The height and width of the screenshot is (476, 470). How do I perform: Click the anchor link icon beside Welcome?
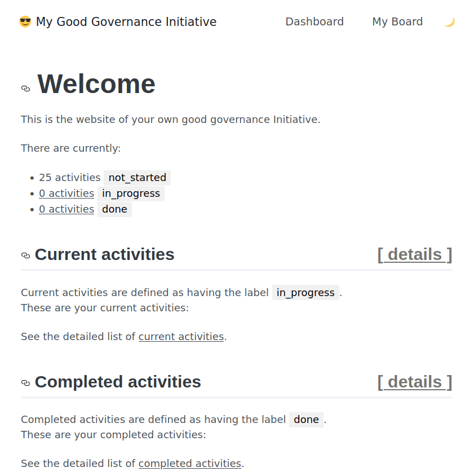(x=25, y=88)
